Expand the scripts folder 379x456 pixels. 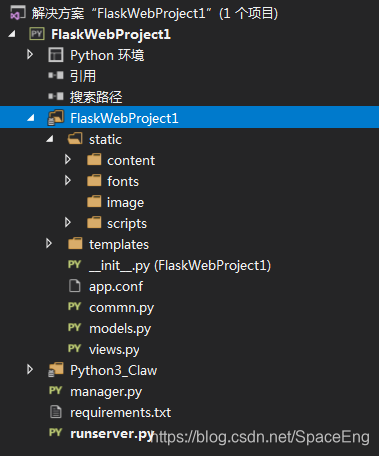pyautogui.click(x=68, y=222)
